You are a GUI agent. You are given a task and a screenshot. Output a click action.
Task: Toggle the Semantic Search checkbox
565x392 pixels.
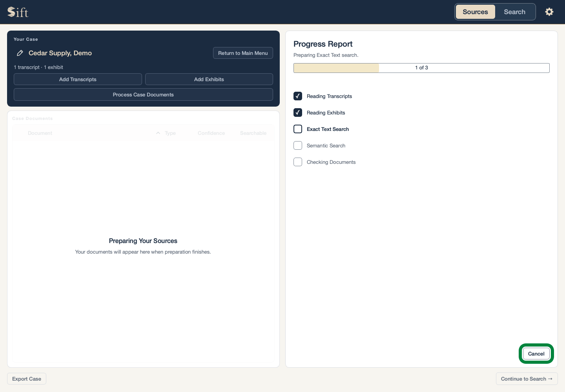298,145
